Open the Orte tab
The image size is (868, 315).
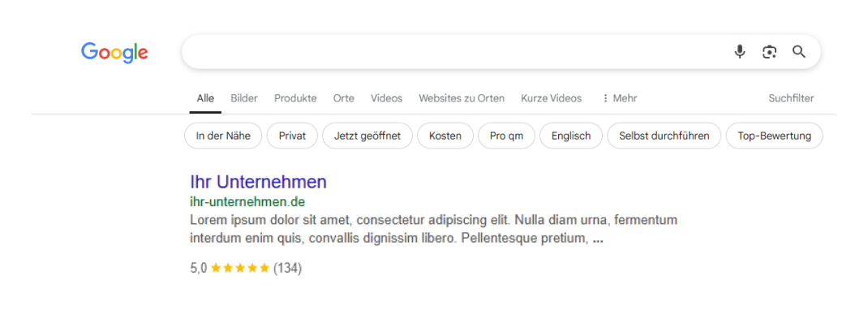[344, 98]
